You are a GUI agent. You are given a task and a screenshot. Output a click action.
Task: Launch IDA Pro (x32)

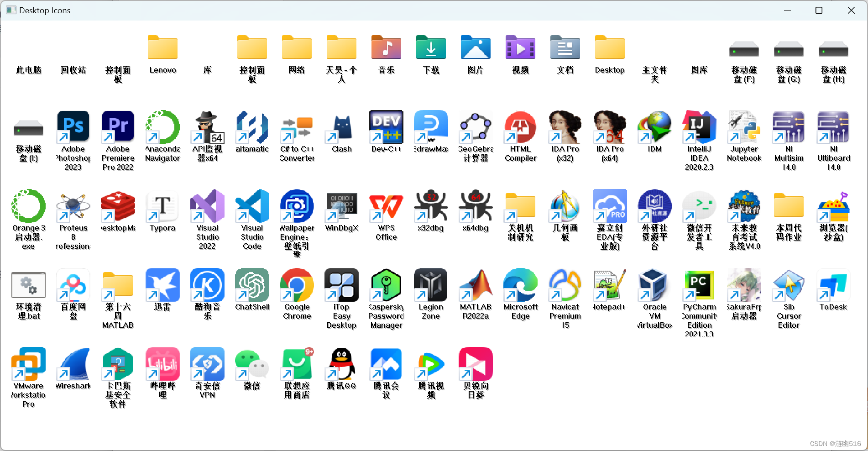[565, 127]
